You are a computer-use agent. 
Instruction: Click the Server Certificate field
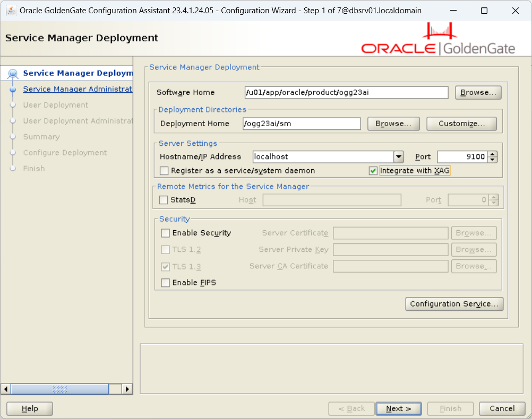pyautogui.click(x=391, y=233)
